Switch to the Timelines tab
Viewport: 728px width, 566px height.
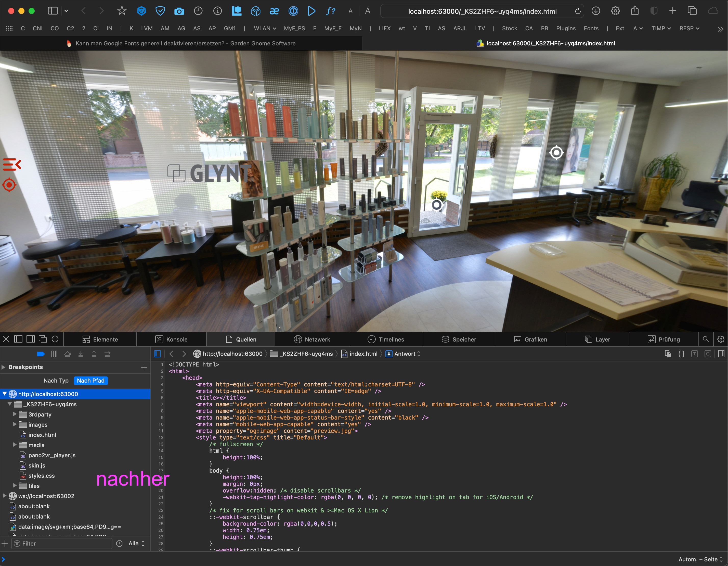386,339
